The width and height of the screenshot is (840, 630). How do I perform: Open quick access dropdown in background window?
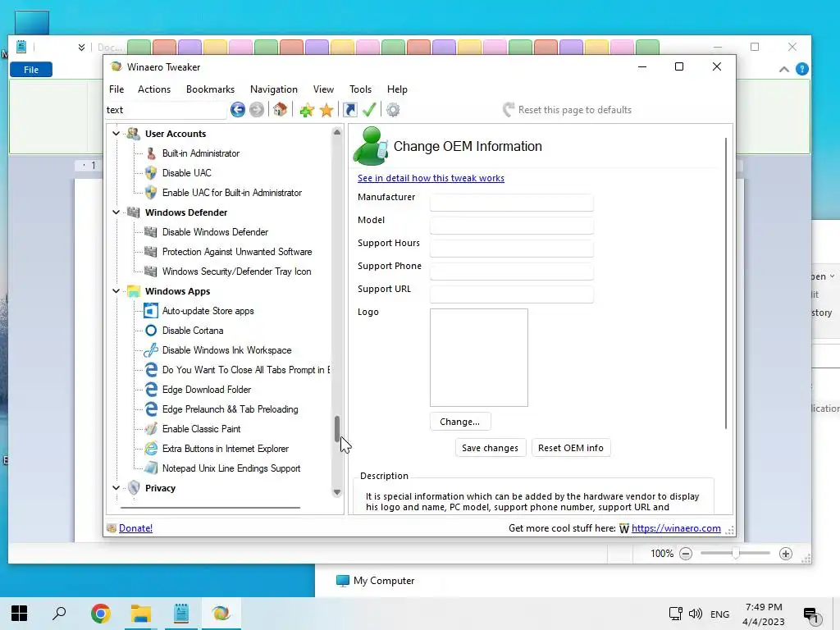[81, 47]
